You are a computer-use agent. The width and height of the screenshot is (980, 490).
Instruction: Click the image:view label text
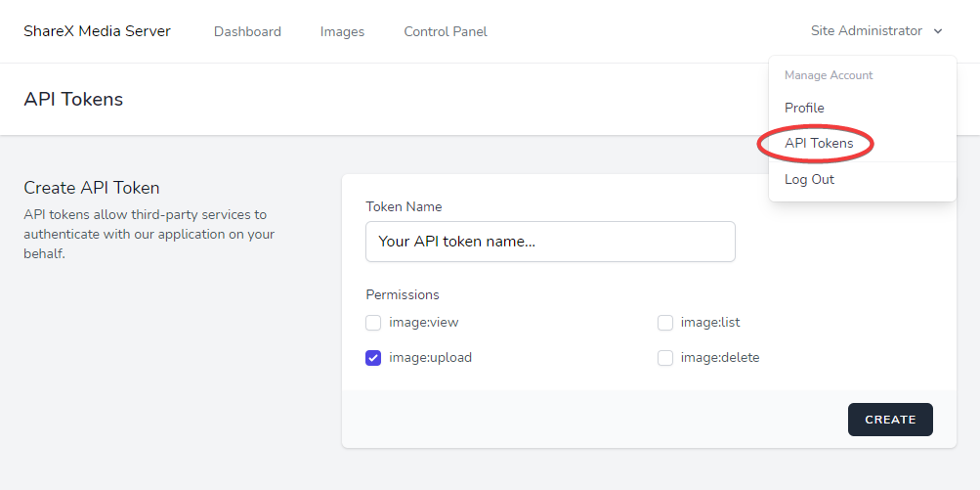424,323
